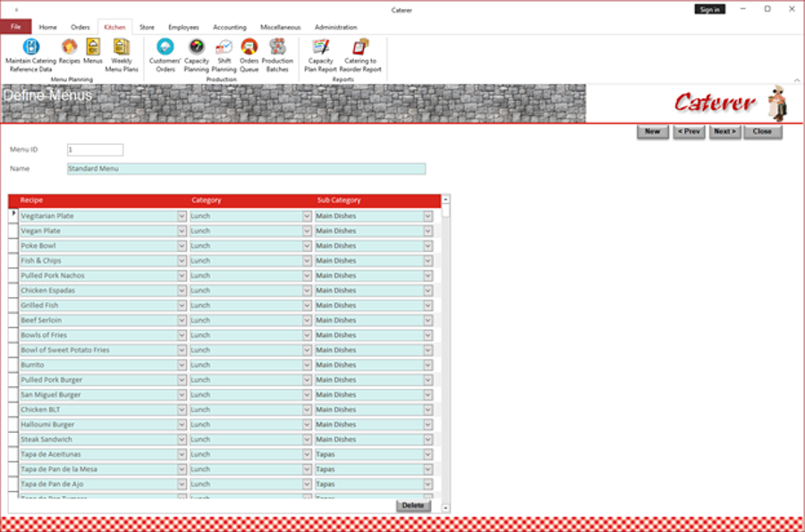Image resolution: width=805 pixels, height=532 pixels.
Task: Open sub category dropdown for Tapa de Aceitunas
Action: click(428, 454)
